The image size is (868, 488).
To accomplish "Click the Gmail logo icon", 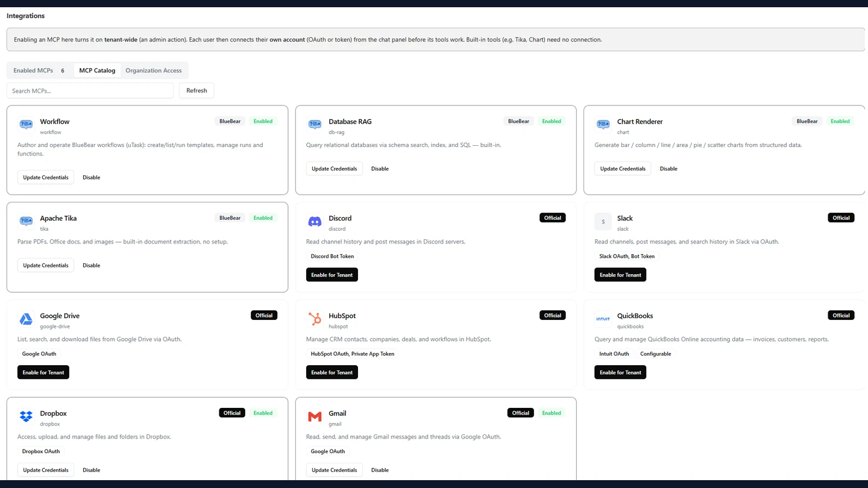I will pos(315,417).
